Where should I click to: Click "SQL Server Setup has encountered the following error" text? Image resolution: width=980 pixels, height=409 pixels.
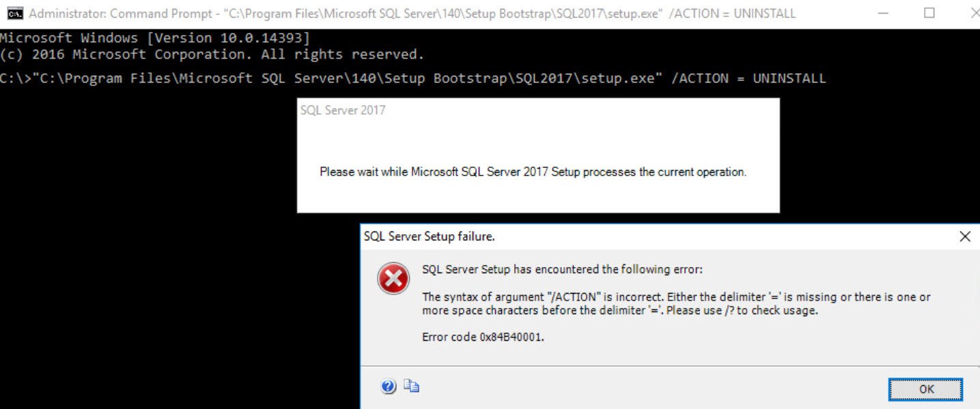pos(562,270)
